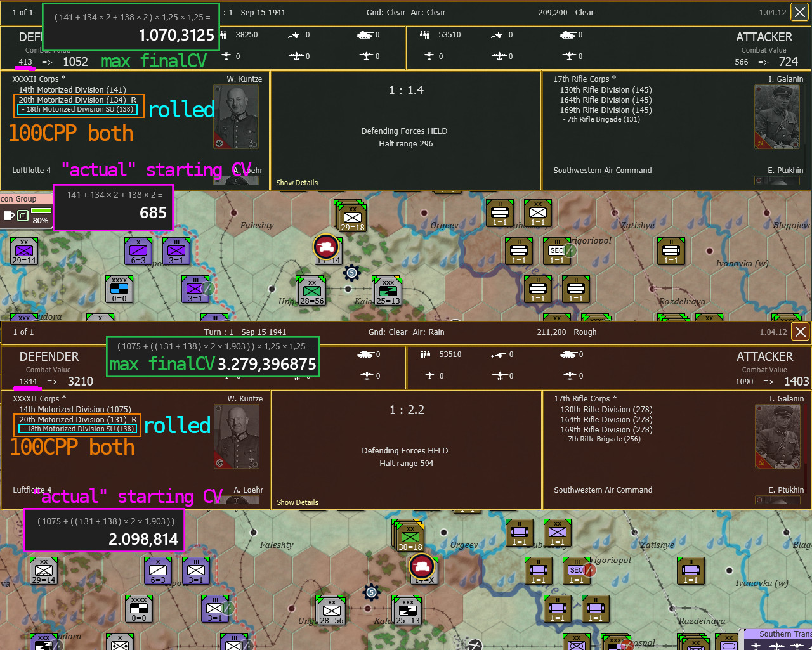Open Show Details for the upper battle
This screenshot has height=650, width=812.
pyautogui.click(x=296, y=183)
